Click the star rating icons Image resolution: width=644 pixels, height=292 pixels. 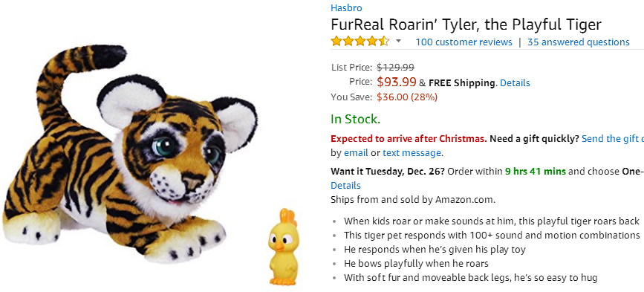point(360,42)
